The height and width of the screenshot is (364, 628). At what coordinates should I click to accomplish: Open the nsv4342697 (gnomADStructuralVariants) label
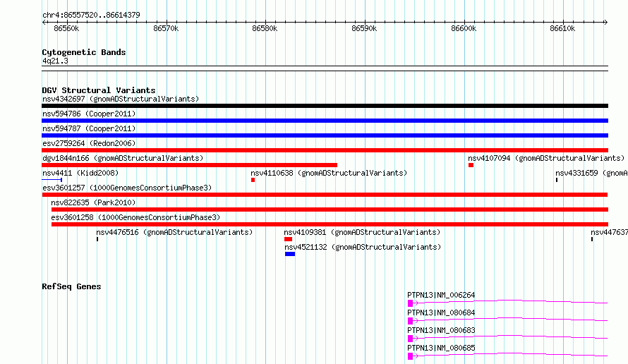(x=121, y=99)
